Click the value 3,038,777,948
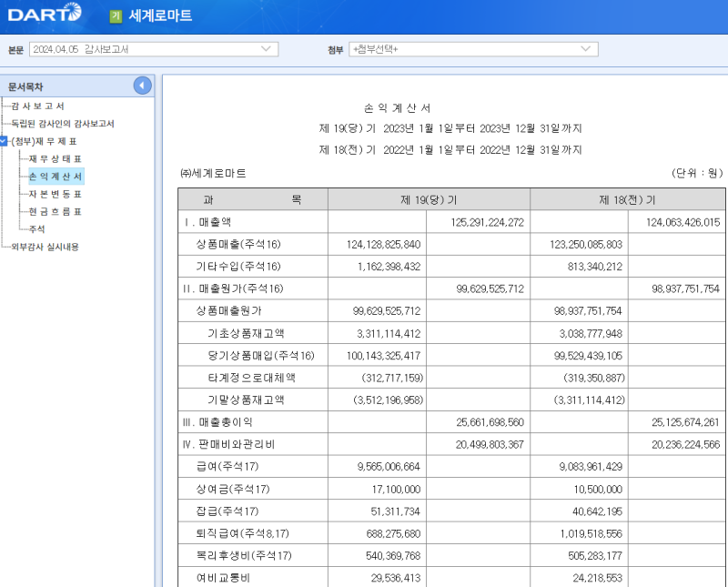 point(591,333)
